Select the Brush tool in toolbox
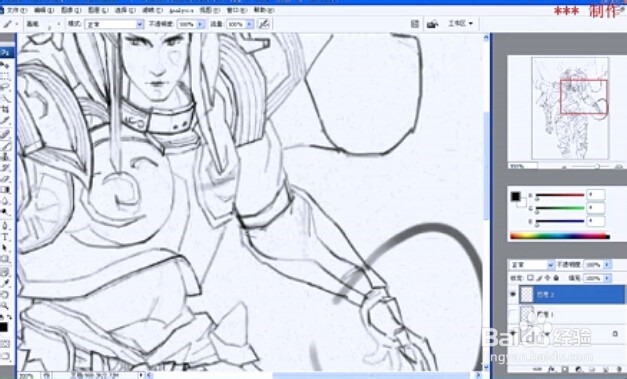This screenshot has height=379, width=627. click(x=6, y=146)
